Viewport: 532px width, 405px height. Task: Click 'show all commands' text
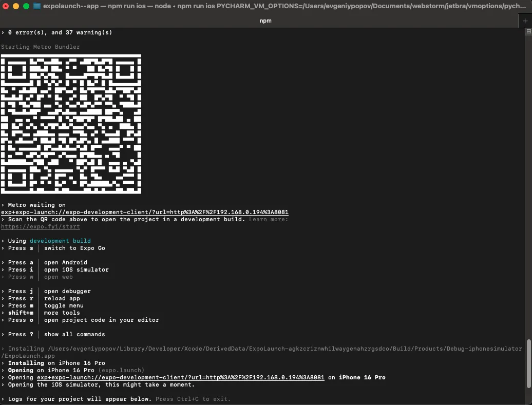coord(74,335)
